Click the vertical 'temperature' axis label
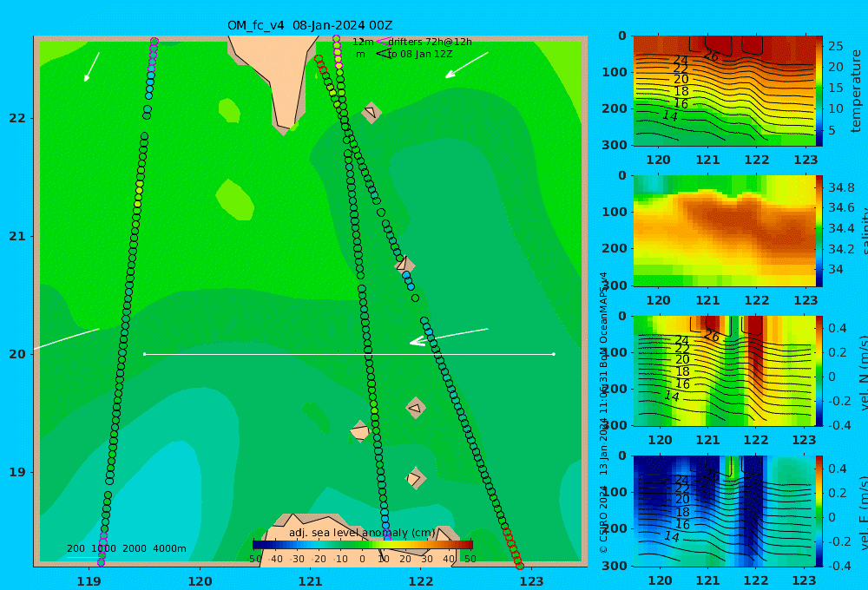The width and height of the screenshot is (868, 590). [857, 91]
